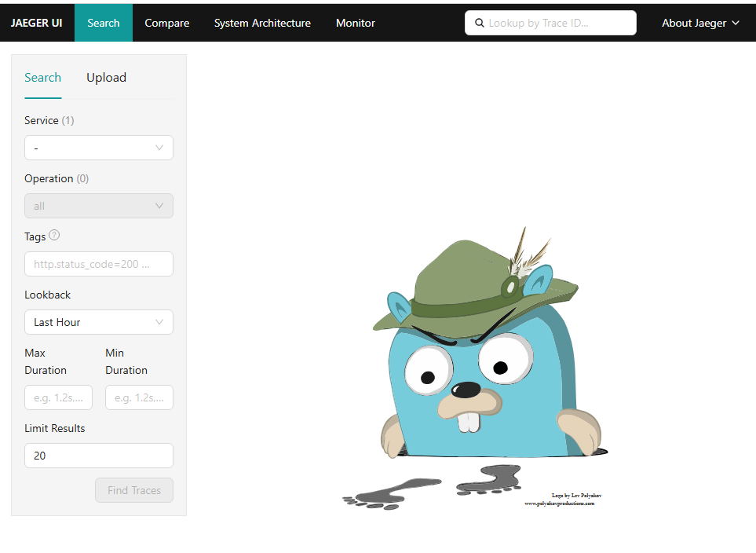Click the magnifier icon in trace lookup

480,23
